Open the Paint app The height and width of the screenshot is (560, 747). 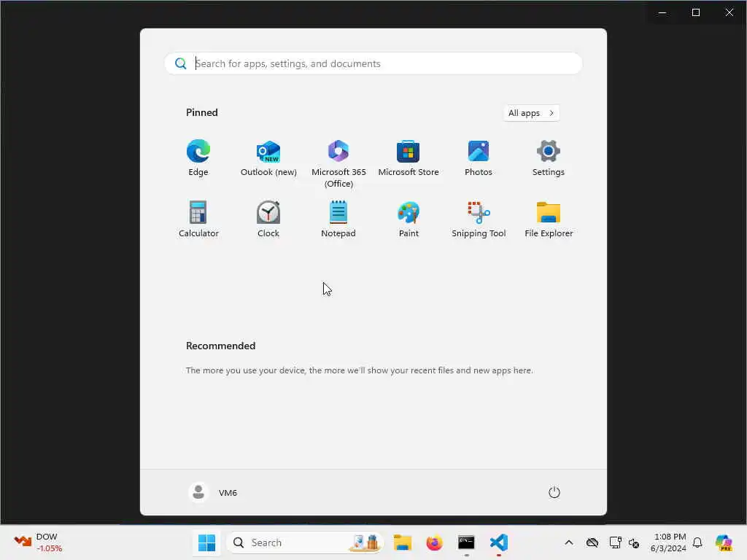pos(409,219)
